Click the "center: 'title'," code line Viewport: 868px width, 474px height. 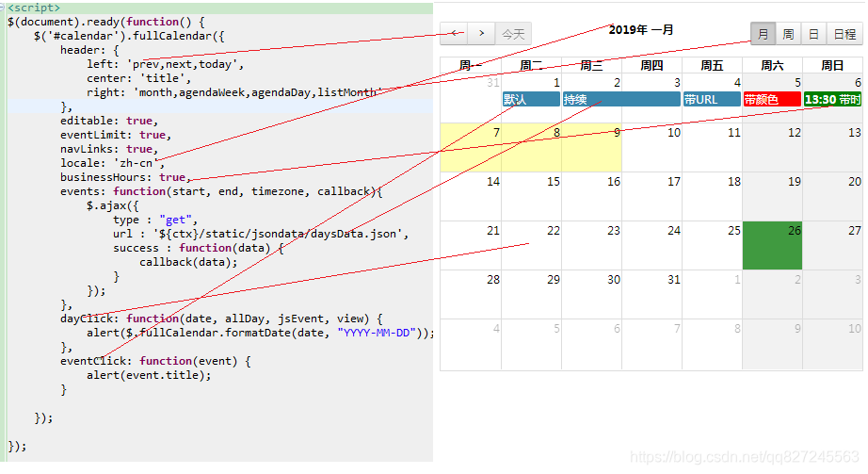click(x=138, y=78)
